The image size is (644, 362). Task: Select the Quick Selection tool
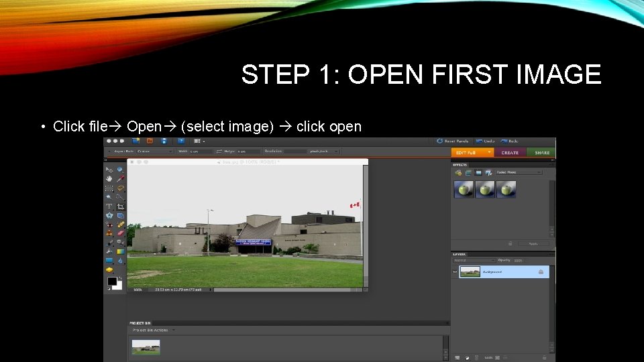[120, 197]
